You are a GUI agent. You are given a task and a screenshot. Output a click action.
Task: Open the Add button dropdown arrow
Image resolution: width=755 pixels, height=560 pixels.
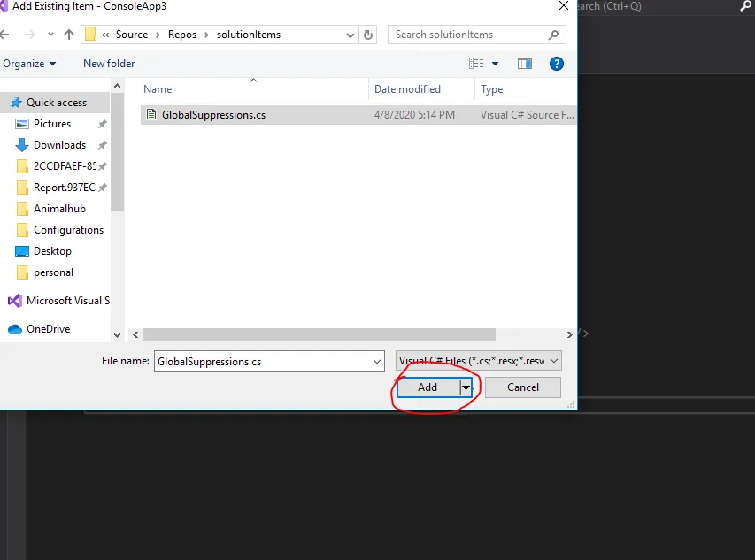(466, 387)
